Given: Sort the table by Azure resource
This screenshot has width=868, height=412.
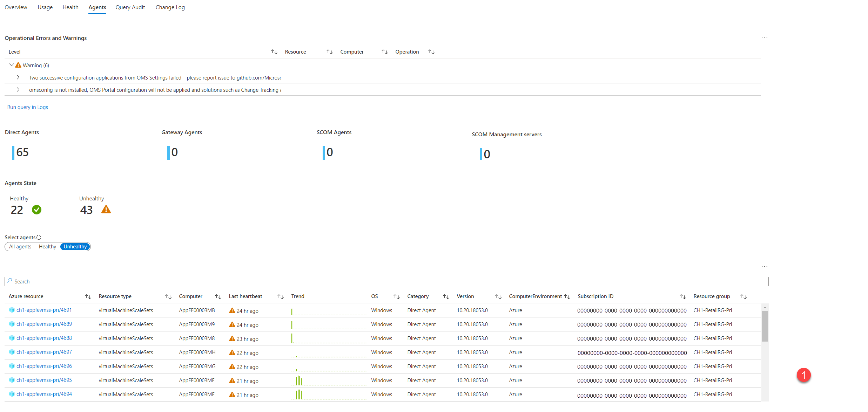Looking at the screenshot, I should [88, 297].
